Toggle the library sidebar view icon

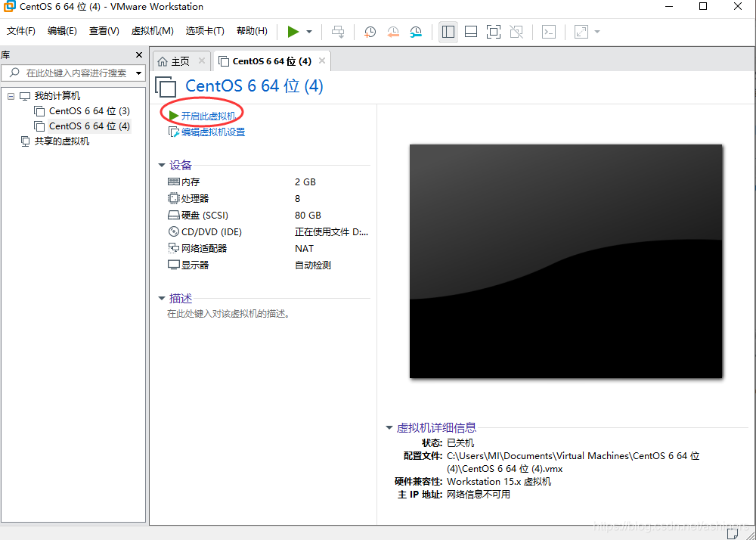click(x=448, y=32)
